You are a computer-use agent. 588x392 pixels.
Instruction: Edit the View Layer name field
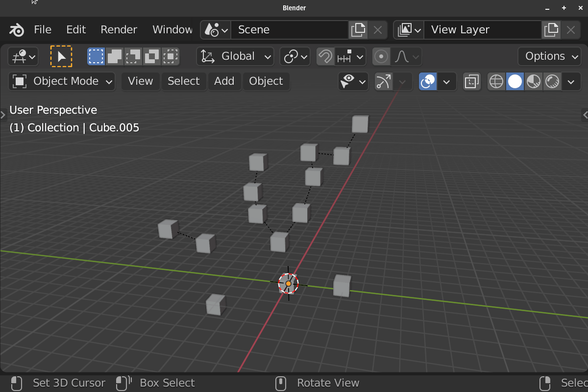(x=483, y=30)
